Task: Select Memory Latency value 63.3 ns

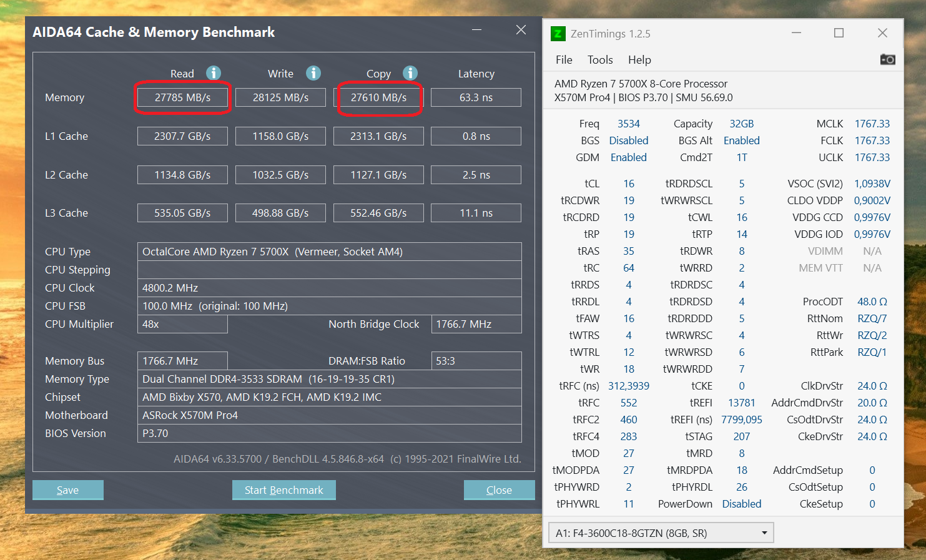Action: click(x=476, y=97)
